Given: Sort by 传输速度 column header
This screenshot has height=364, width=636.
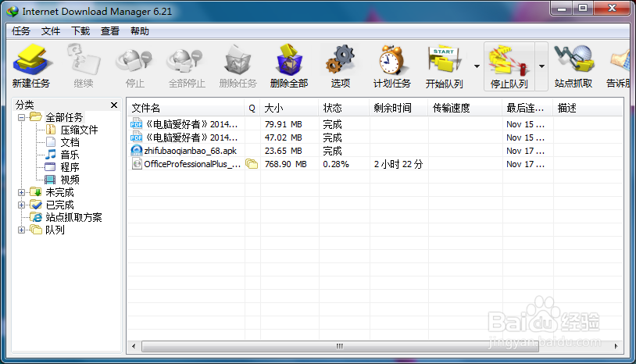Looking at the screenshot, I should click(x=465, y=109).
